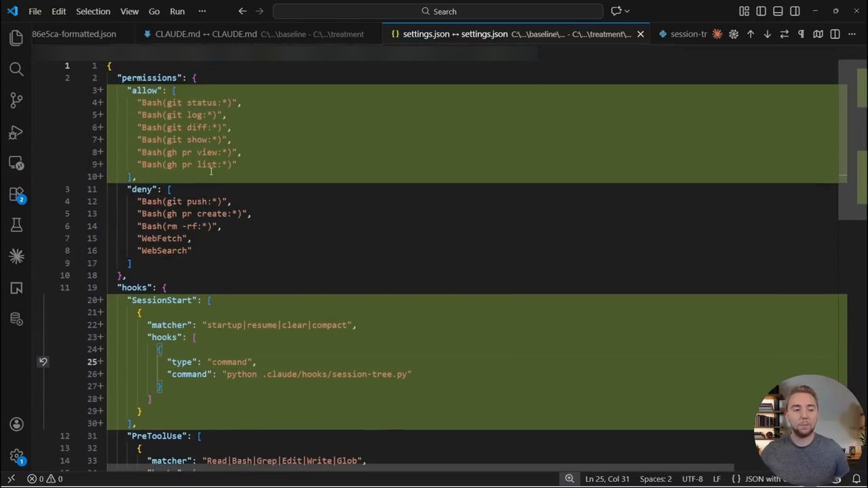The image size is (868, 488).
Task: Open the Manage gear menu
Action: point(16,456)
